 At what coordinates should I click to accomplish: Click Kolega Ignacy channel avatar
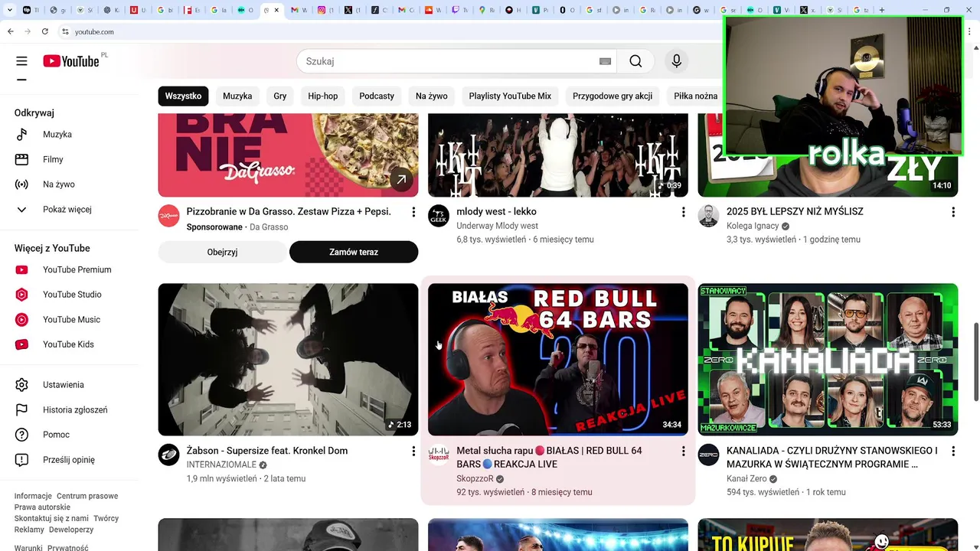(x=708, y=216)
